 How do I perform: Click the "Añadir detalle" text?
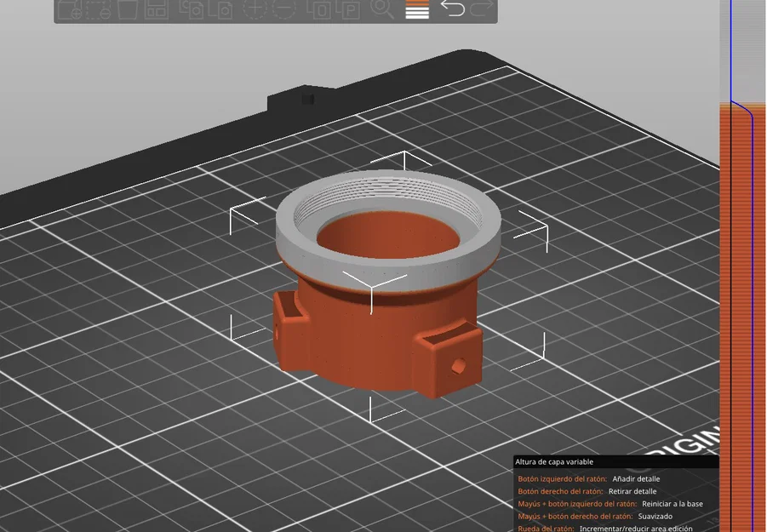click(x=636, y=478)
